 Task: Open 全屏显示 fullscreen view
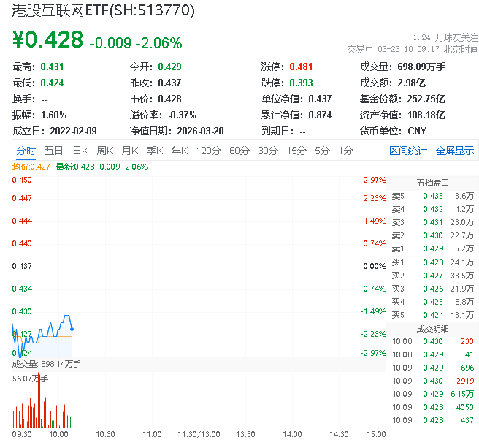pos(455,151)
